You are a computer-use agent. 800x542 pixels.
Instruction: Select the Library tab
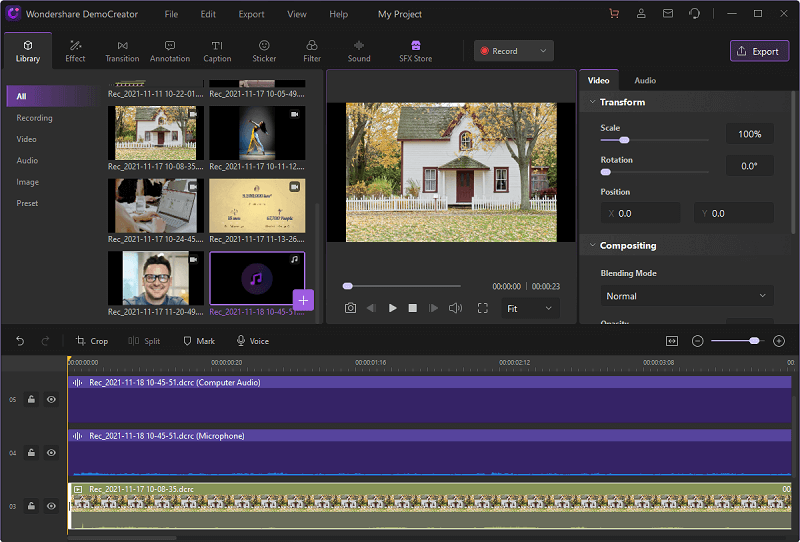(28, 51)
